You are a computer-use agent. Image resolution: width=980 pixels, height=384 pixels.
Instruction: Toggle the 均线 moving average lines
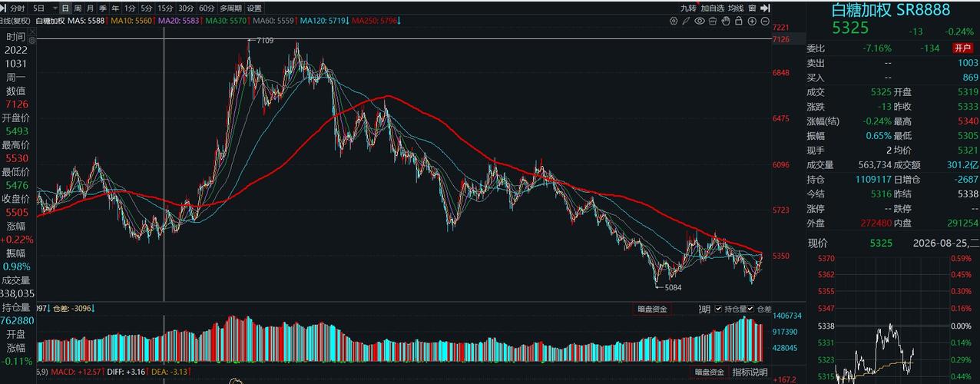(736, 8)
